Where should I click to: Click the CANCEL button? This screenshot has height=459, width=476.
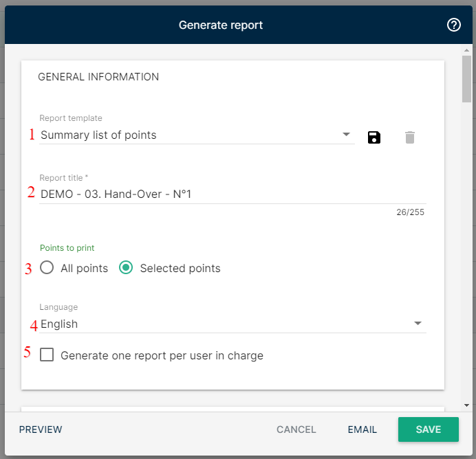pos(296,429)
